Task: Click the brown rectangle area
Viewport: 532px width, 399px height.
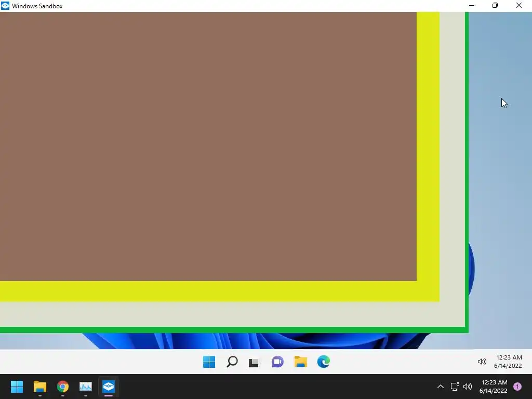Action: pyautogui.click(x=208, y=146)
